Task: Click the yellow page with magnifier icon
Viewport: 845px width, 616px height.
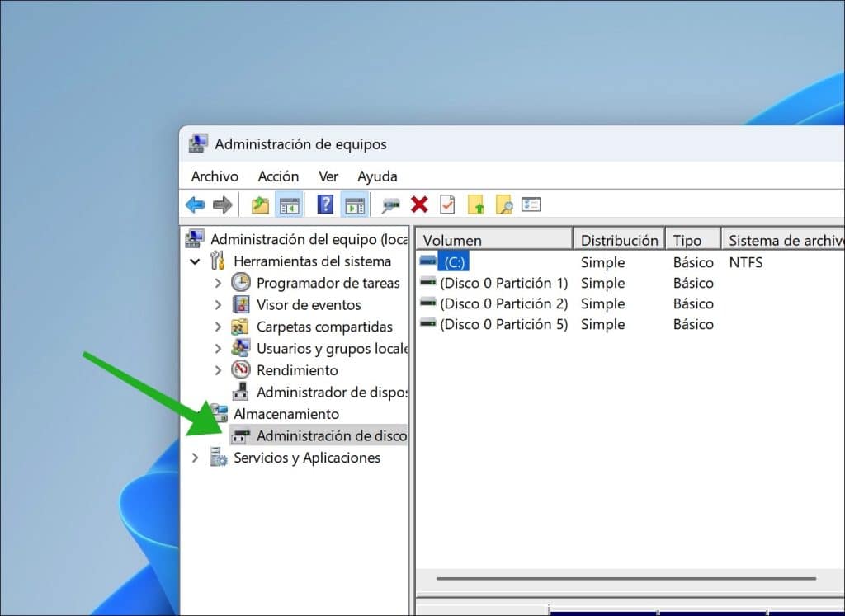Action: pyautogui.click(x=504, y=205)
